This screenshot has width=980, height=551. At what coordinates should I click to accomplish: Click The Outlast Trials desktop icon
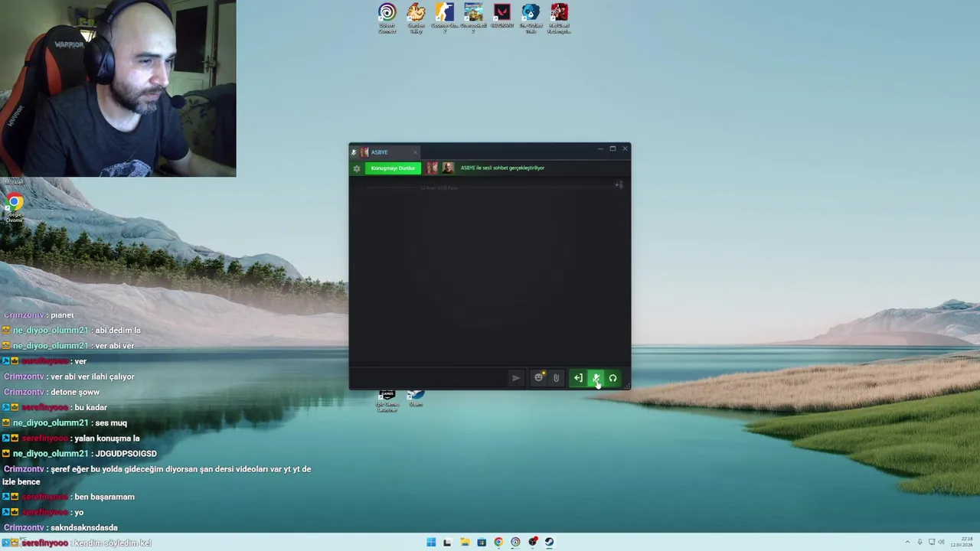click(531, 18)
